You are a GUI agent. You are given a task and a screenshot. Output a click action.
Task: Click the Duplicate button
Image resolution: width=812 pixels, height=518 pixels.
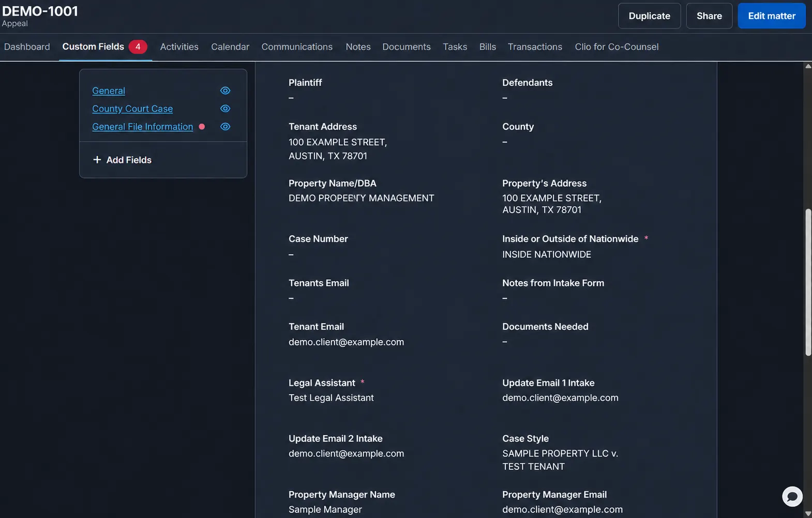(649, 16)
